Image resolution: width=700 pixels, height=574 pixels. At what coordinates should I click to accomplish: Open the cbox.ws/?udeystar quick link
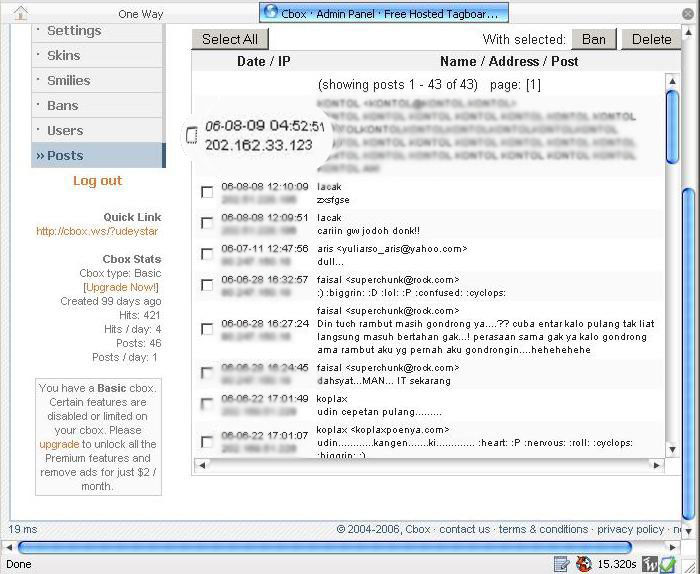pyautogui.click(x=97, y=231)
